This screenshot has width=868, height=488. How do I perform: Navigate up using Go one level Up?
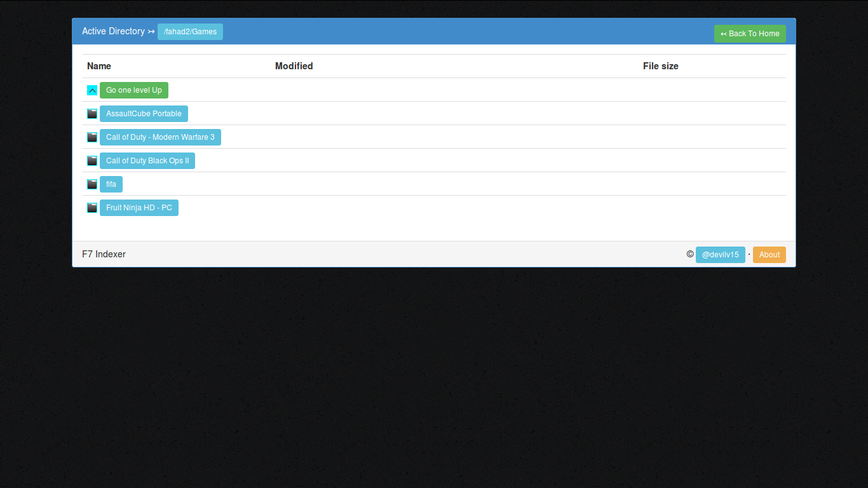pyautogui.click(x=133, y=90)
